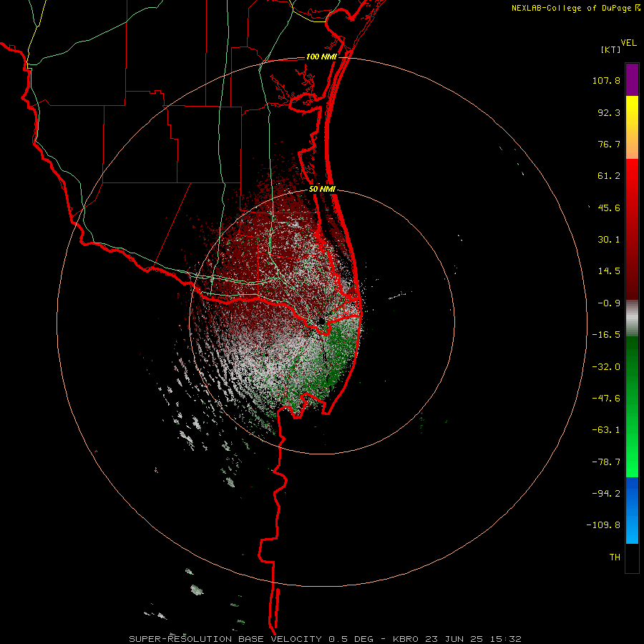Click the SUPER-RESOLUTION BASE VELOCITY caption text
644x644 pixels.
[225, 639]
